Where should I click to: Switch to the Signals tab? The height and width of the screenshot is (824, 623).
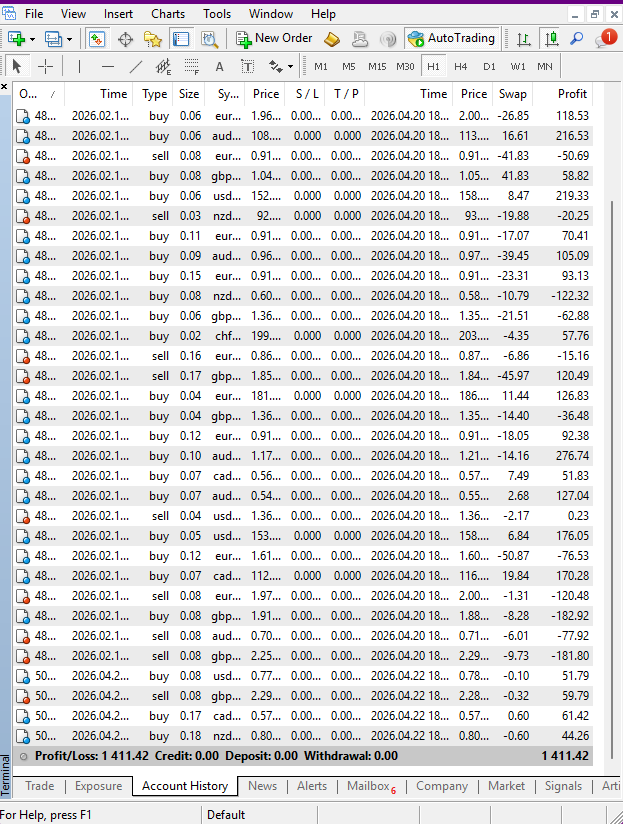point(563,786)
